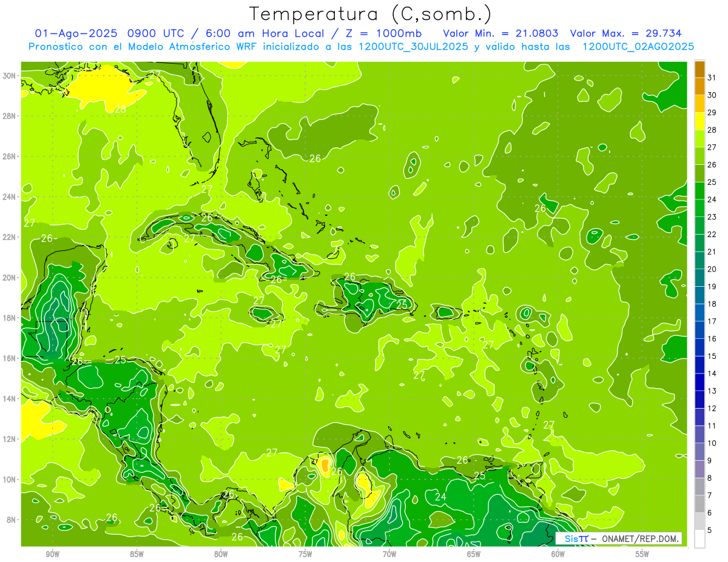Viewport: 728px width, 562px height.
Task: Click the 24N latitude label
Action: click(10, 196)
